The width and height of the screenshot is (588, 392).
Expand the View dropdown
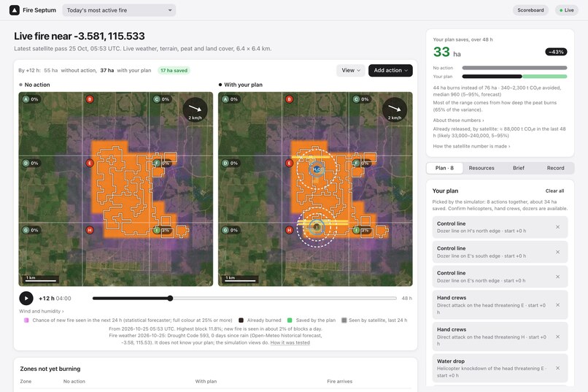351,70
